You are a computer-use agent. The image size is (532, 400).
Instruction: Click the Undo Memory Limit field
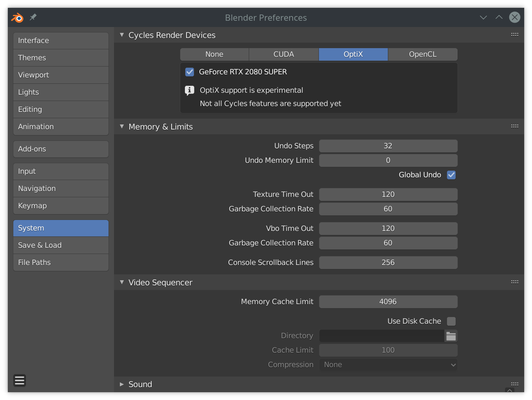pos(388,160)
